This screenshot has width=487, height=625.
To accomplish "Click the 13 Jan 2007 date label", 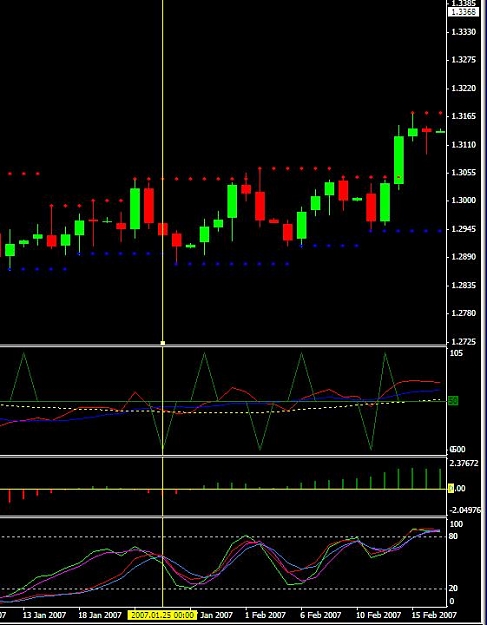I will [44, 615].
